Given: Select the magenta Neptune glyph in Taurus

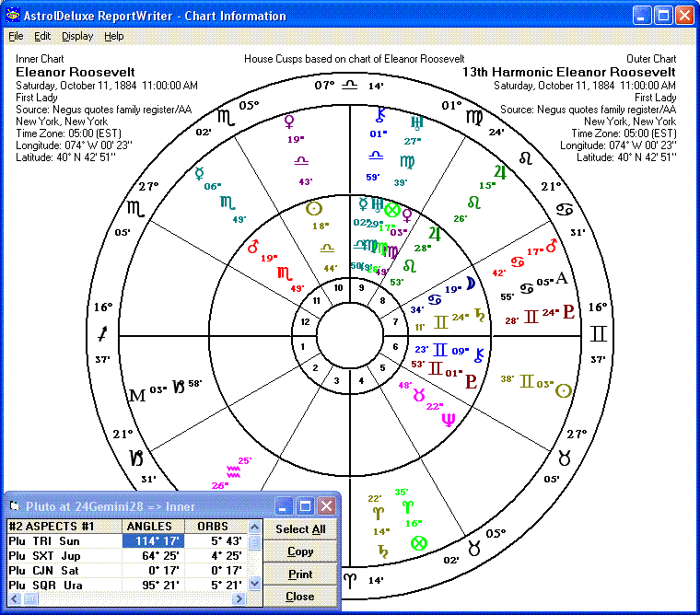Looking at the screenshot, I should click(448, 420).
